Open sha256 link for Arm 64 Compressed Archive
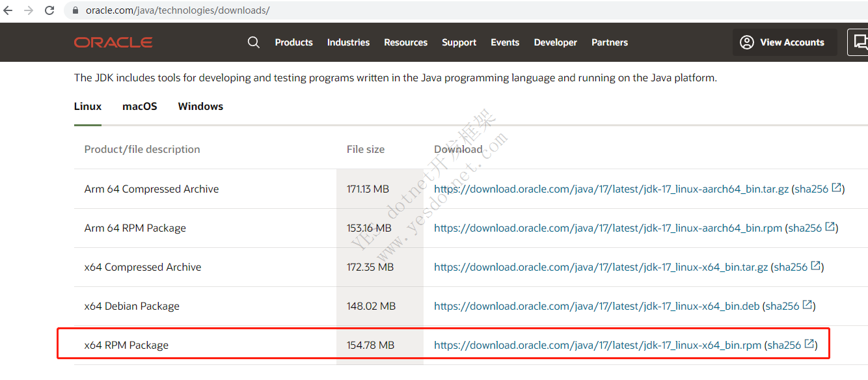 (811, 189)
